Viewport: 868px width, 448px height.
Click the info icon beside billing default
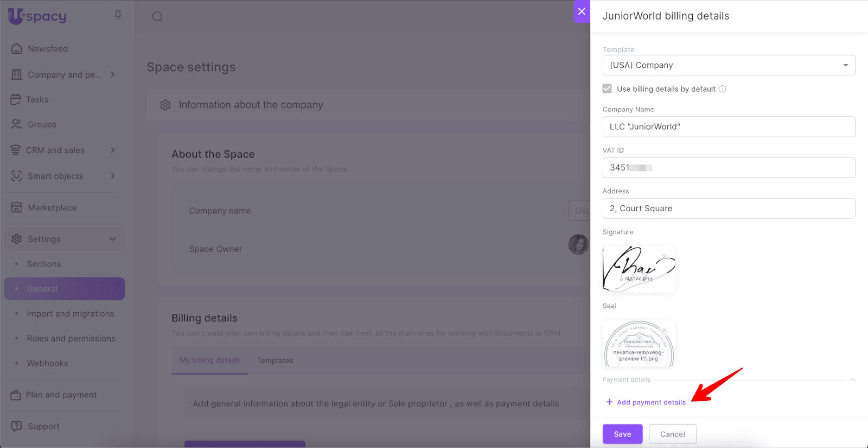pyautogui.click(x=723, y=89)
